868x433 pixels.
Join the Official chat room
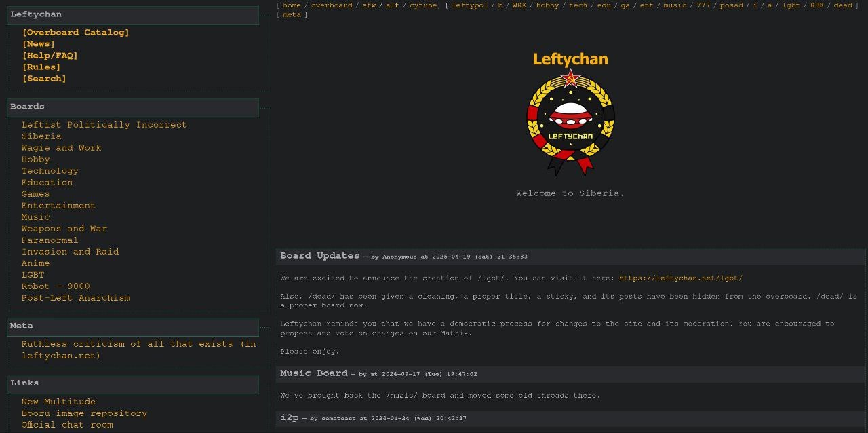coord(68,424)
